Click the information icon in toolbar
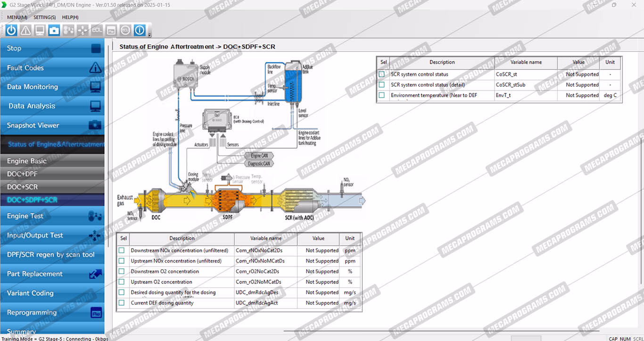This screenshot has width=644, height=341. [140, 30]
